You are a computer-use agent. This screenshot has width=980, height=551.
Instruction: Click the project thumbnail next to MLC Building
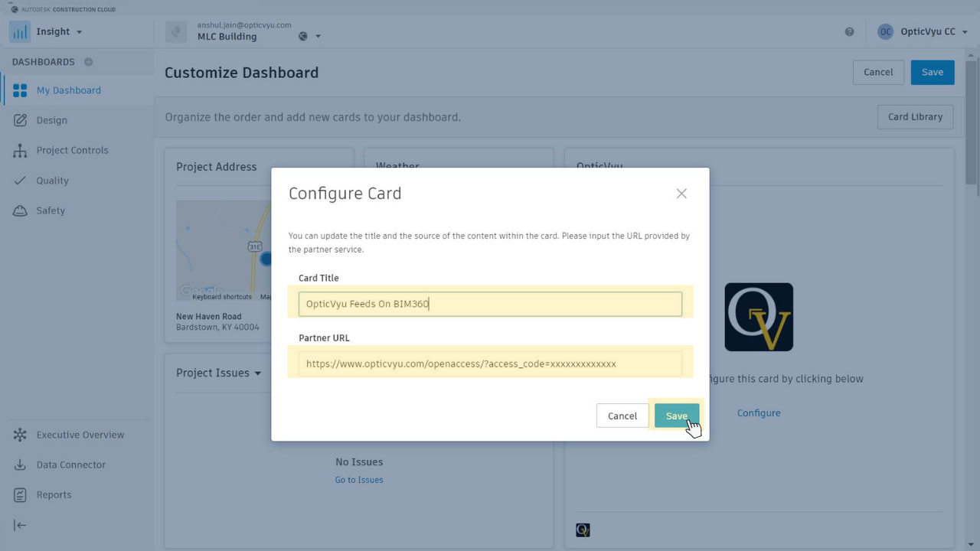(176, 31)
